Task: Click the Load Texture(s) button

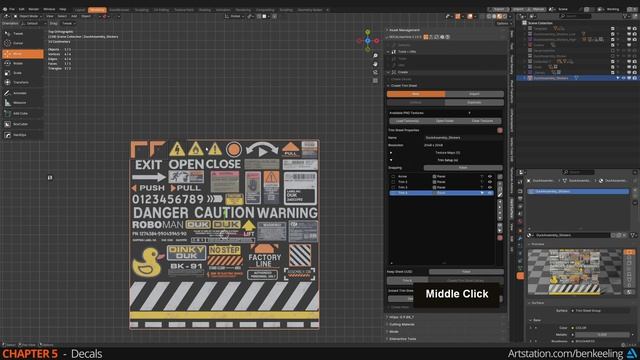Action: coord(407,121)
